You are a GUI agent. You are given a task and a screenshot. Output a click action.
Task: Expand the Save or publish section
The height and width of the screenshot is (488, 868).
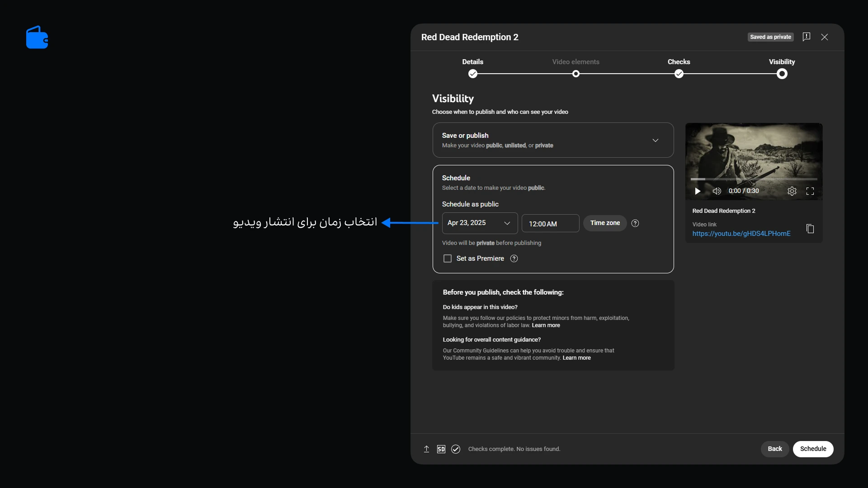click(655, 140)
